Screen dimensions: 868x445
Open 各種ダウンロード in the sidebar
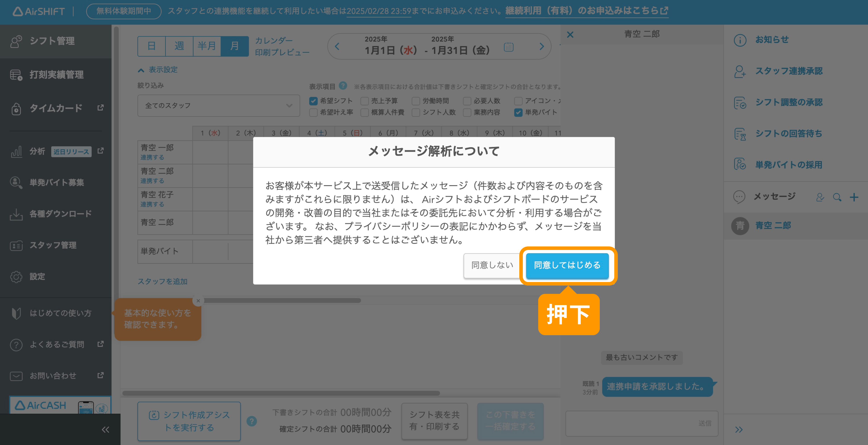[56, 214]
